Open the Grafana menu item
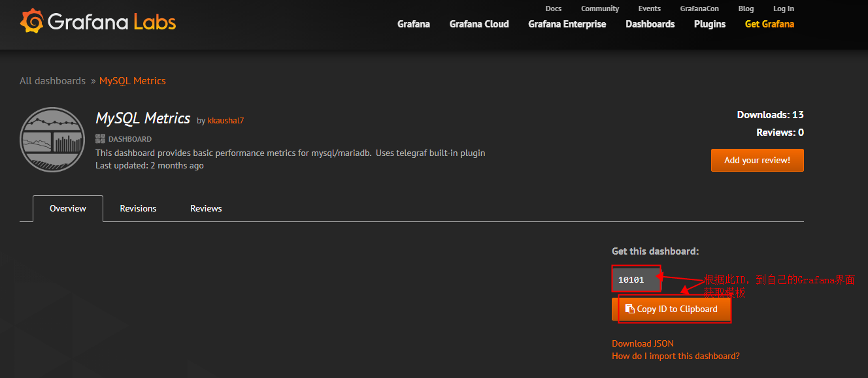 pos(414,24)
